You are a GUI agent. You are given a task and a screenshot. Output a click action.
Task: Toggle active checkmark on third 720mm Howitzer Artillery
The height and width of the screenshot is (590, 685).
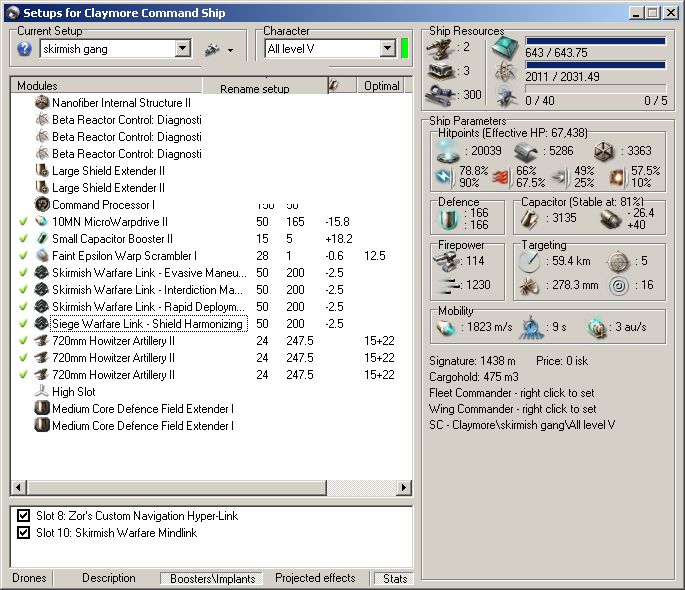(24, 375)
